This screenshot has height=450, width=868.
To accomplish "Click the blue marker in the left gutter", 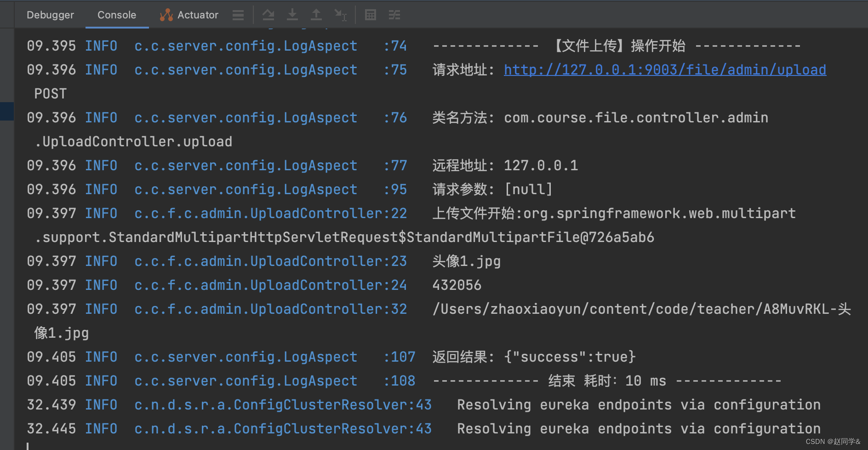I will [x=6, y=111].
